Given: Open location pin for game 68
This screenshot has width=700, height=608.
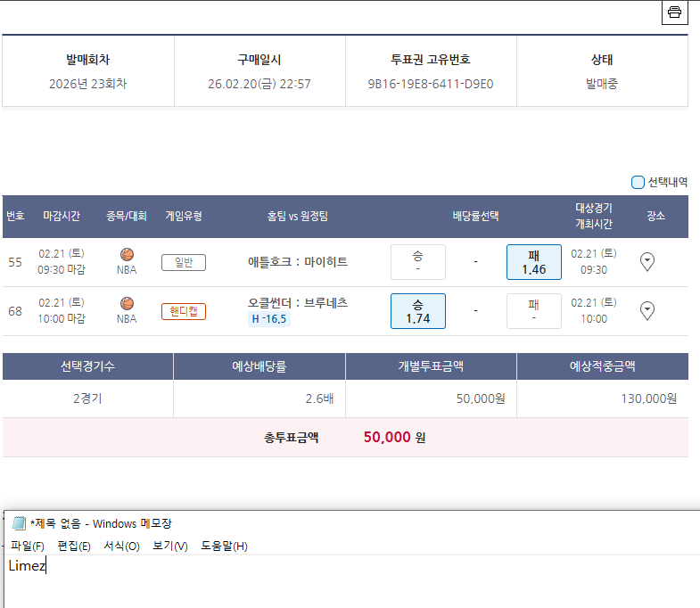Looking at the screenshot, I should tap(648, 310).
